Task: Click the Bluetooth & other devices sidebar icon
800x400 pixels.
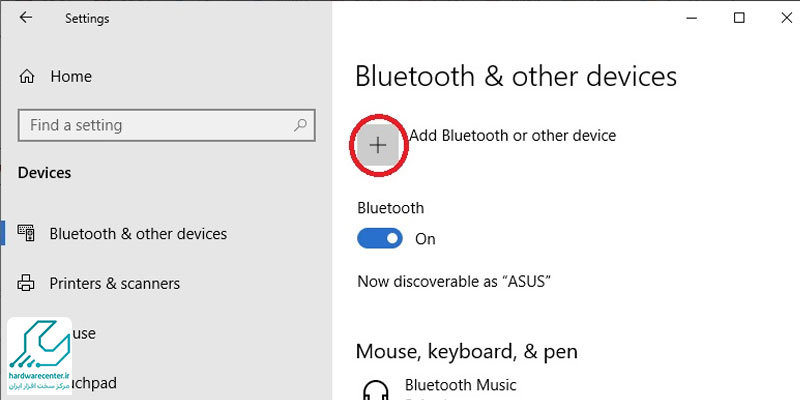Action: pyautogui.click(x=27, y=233)
